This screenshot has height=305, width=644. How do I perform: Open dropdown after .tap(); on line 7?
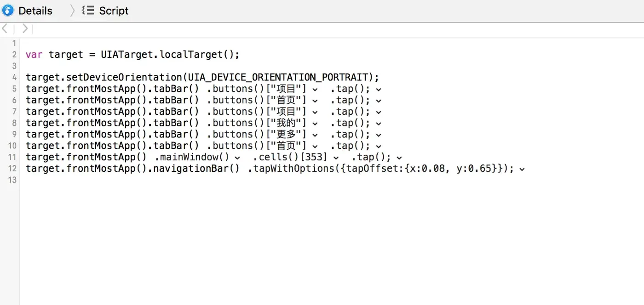(379, 113)
